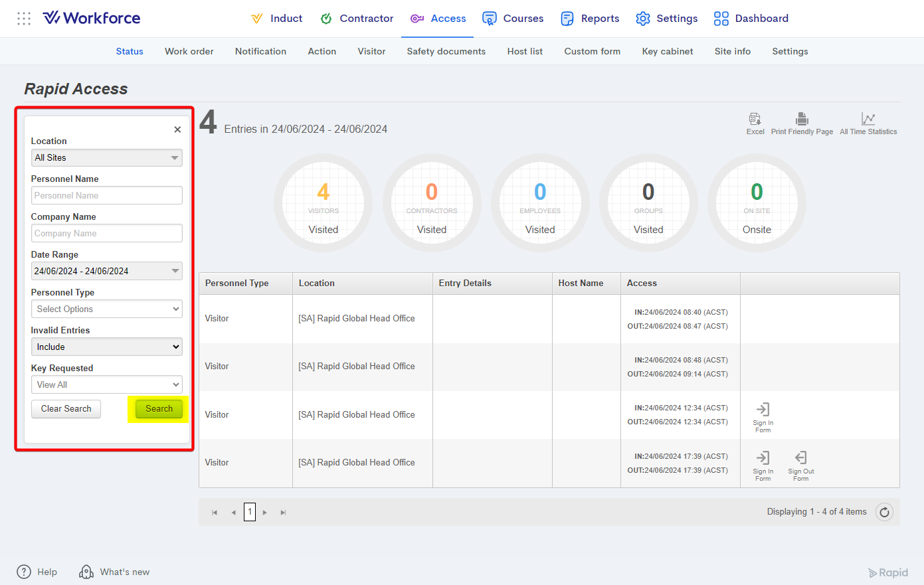The image size is (924, 585).
Task: Click the Host Name column header
Action: pos(587,284)
